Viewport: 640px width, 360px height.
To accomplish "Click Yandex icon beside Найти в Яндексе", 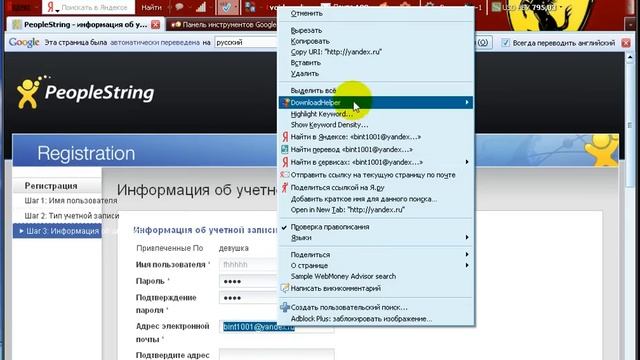I will pos(285,137).
